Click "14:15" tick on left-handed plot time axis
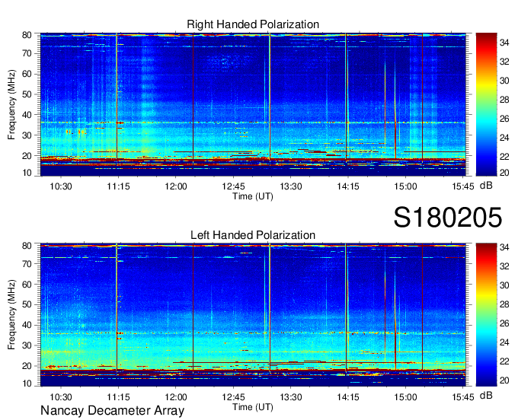The width and height of the screenshot is (518, 420). click(348, 397)
